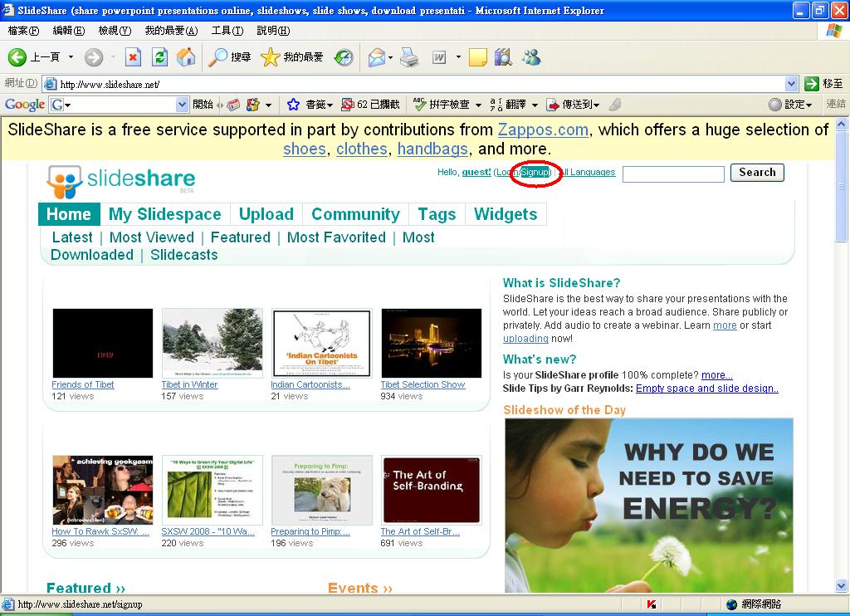Open the Tags tab

point(437,214)
